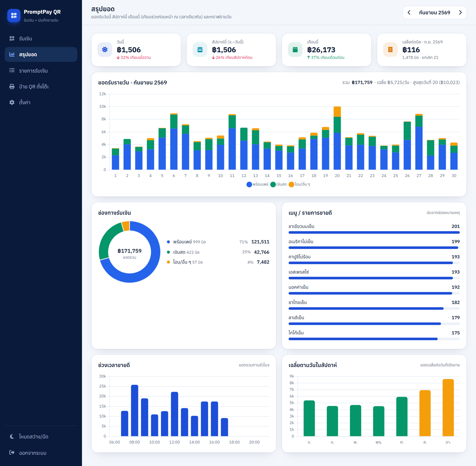
Task: Click the กันยายน 2569 month label
Action: [434, 13]
